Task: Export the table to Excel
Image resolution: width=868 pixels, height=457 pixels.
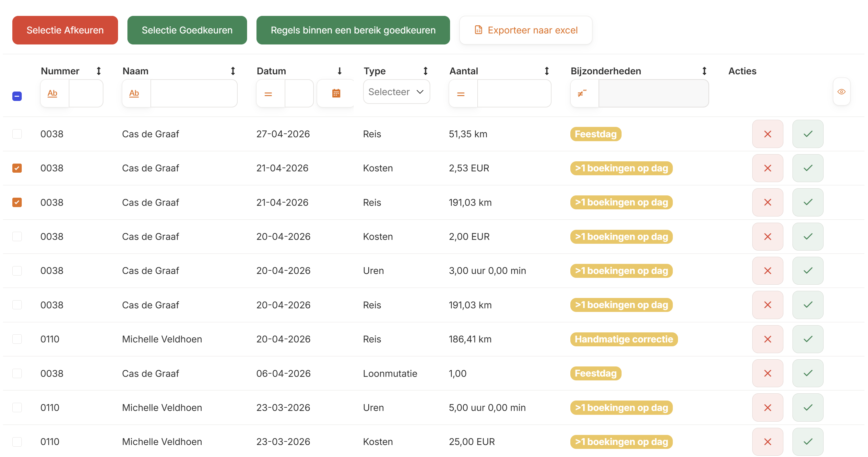Action: pos(525,30)
